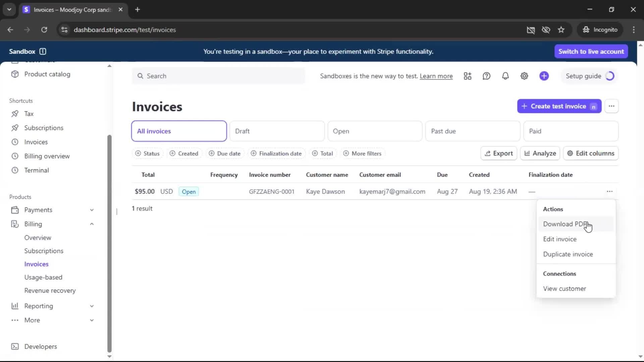Image resolution: width=644 pixels, height=362 pixels.
Task: Open the settings gear icon
Action: coord(524,76)
